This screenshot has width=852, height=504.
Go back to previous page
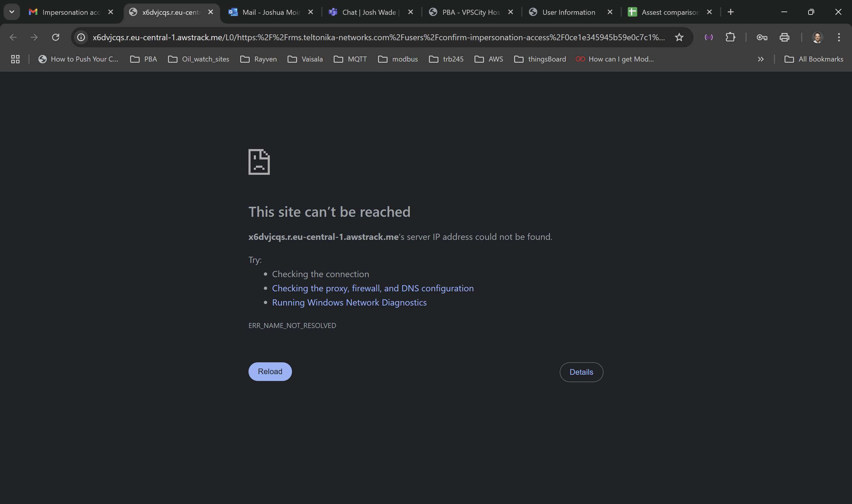(x=13, y=37)
